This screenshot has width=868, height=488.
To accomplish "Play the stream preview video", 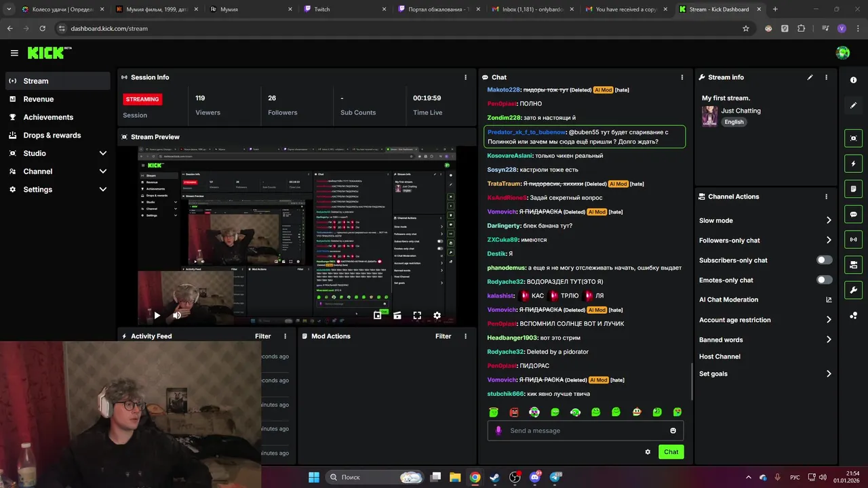I will point(157,315).
